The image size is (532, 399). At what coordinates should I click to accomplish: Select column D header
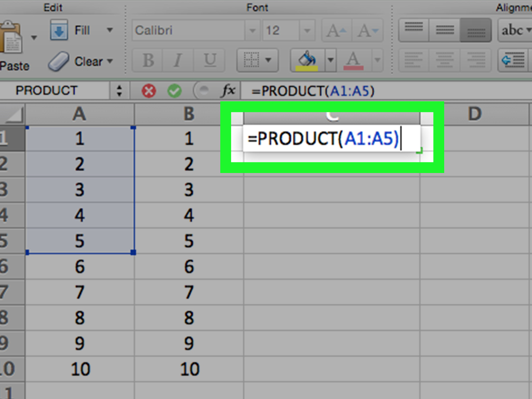click(x=474, y=114)
